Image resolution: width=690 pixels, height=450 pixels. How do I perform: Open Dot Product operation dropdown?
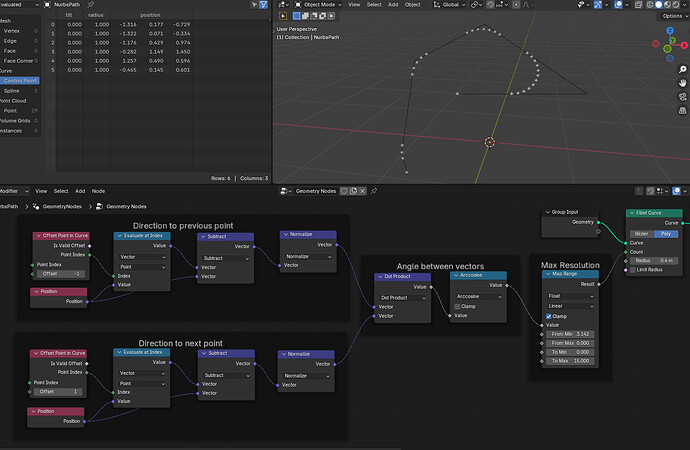point(402,298)
